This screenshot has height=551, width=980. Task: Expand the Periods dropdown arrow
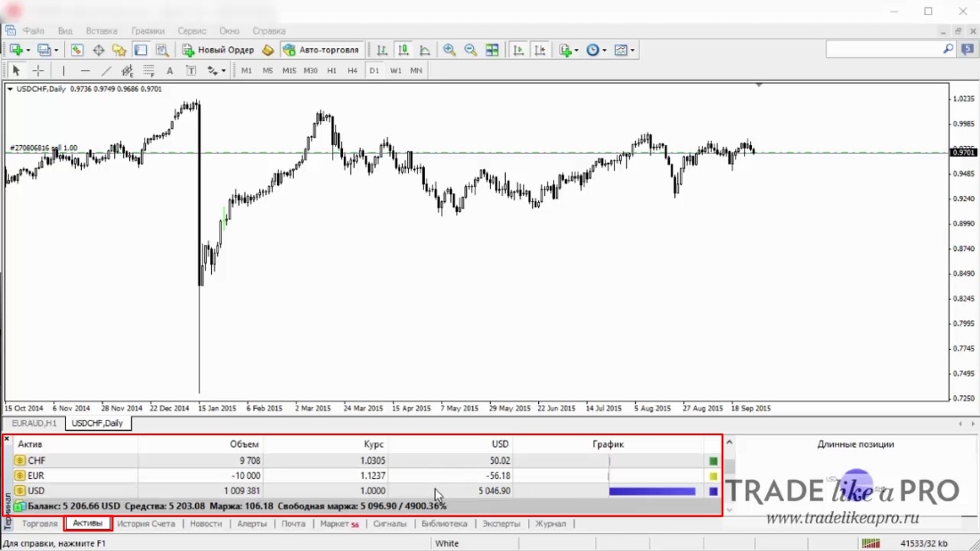tap(604, 50)
